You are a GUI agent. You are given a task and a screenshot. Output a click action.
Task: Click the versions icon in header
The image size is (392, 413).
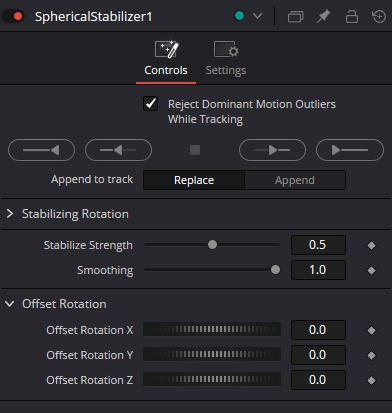(x=295, y=16)
